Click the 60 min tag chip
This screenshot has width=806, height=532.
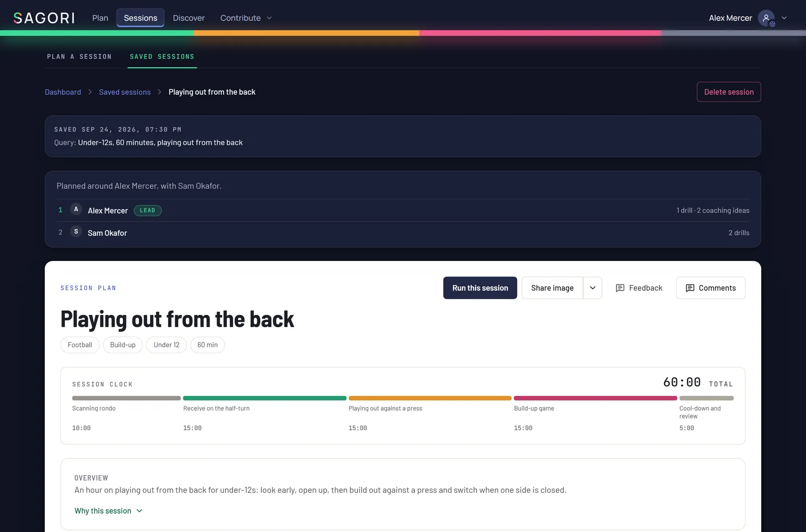(x=208, y=345)
